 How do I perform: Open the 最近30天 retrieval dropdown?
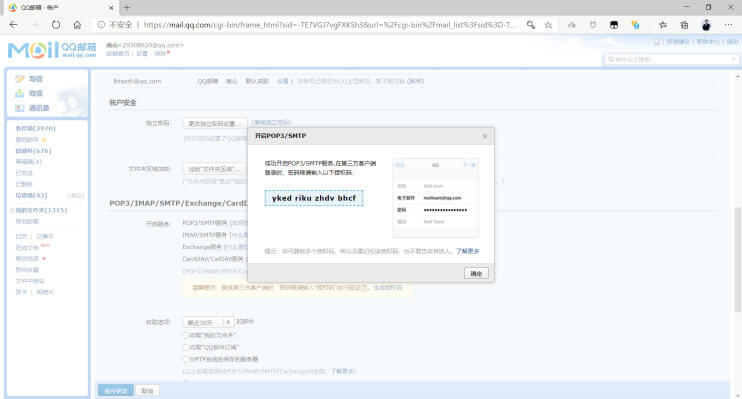208,322
